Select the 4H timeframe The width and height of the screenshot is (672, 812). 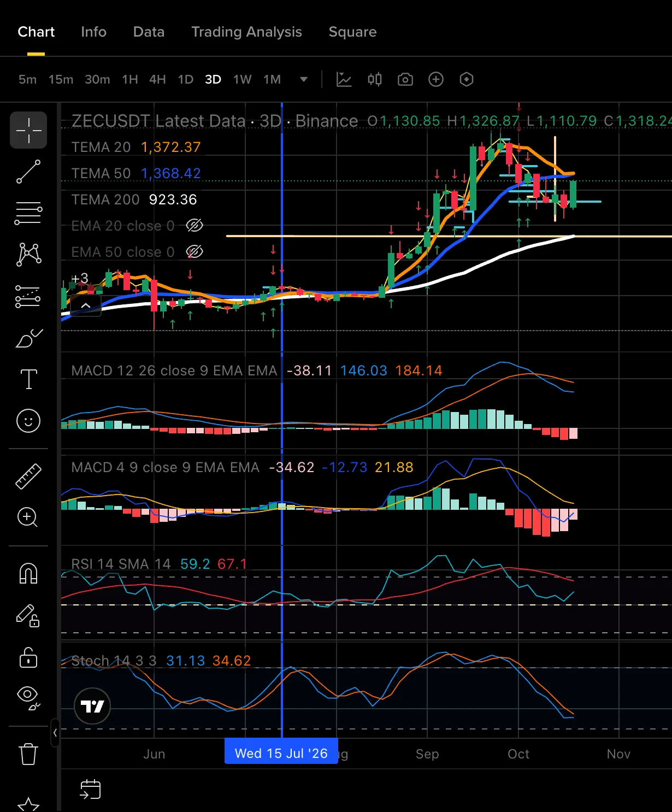click(157, 80)
